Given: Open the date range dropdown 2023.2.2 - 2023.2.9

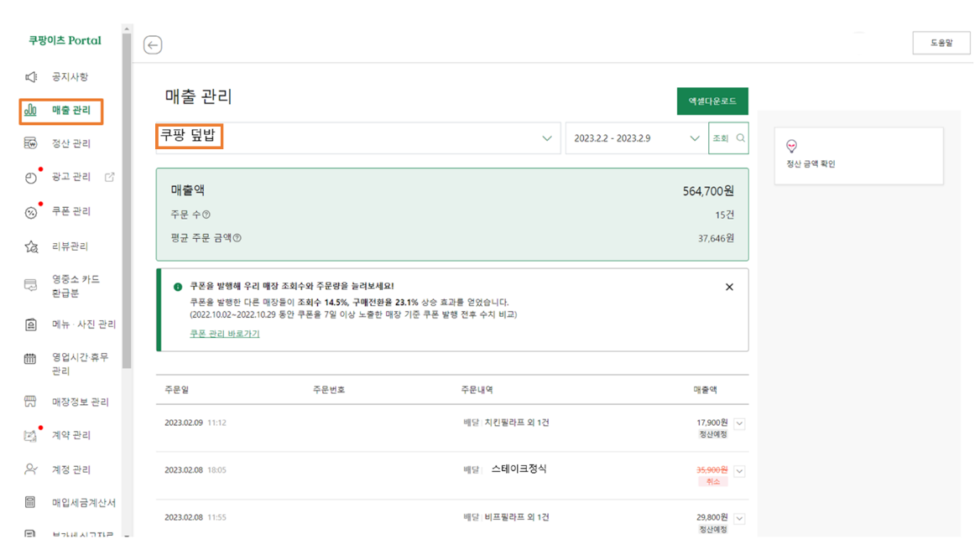Looking at the screenshot, I should 636,138.
